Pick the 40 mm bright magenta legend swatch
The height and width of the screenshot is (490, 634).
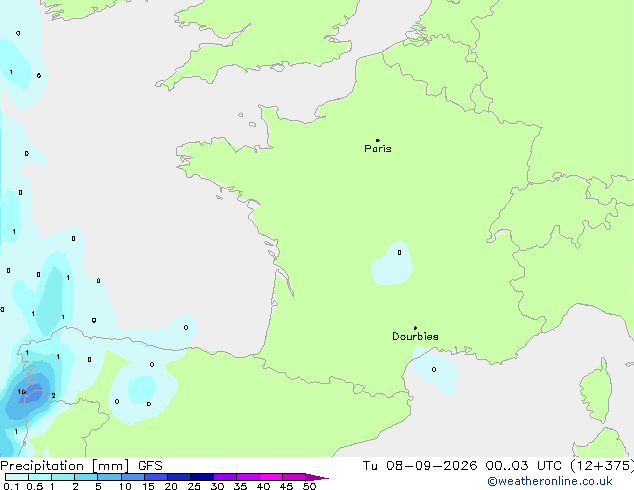click(271, 477)
